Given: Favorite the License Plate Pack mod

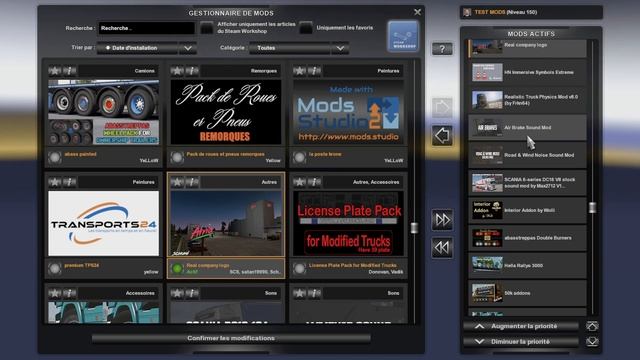Looking at the screenshot, I should click(x=300, y=182).
